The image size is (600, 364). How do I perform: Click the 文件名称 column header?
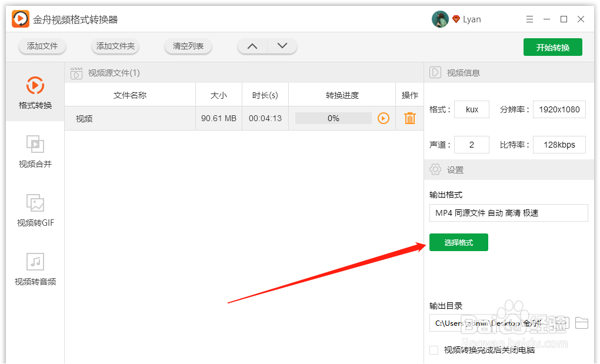130,95
